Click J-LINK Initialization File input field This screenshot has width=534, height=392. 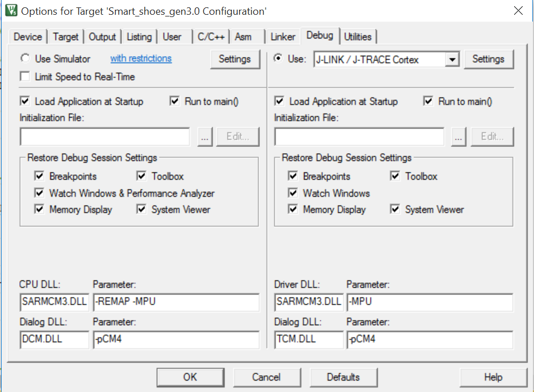coord(359,137)
